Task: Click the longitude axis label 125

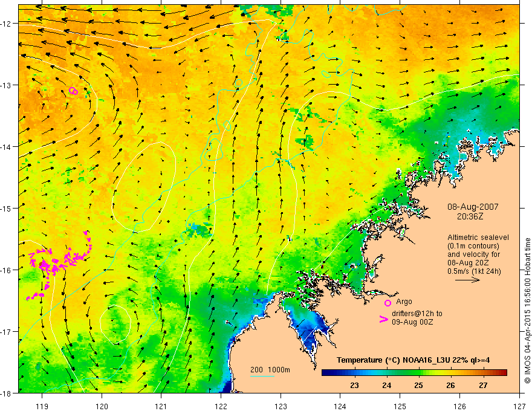Action: (x=400, y=406)
